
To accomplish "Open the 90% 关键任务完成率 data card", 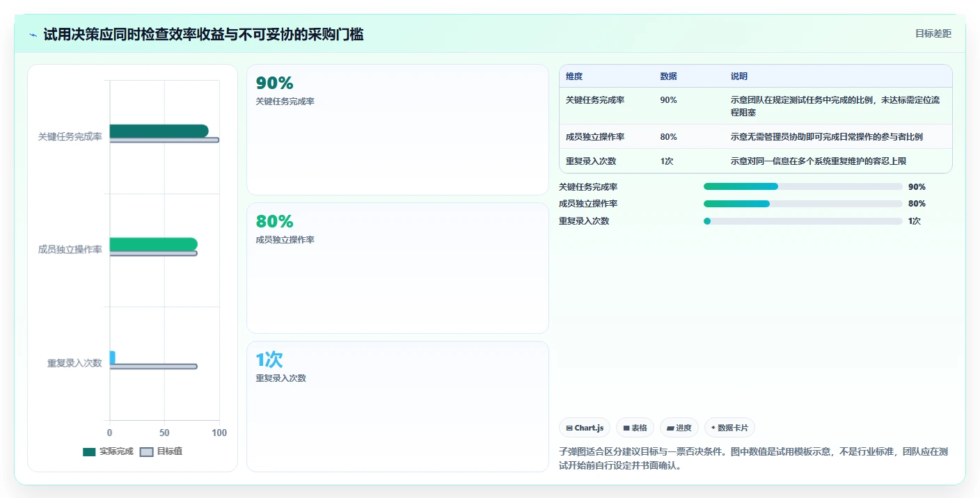I will coord(397,129).
